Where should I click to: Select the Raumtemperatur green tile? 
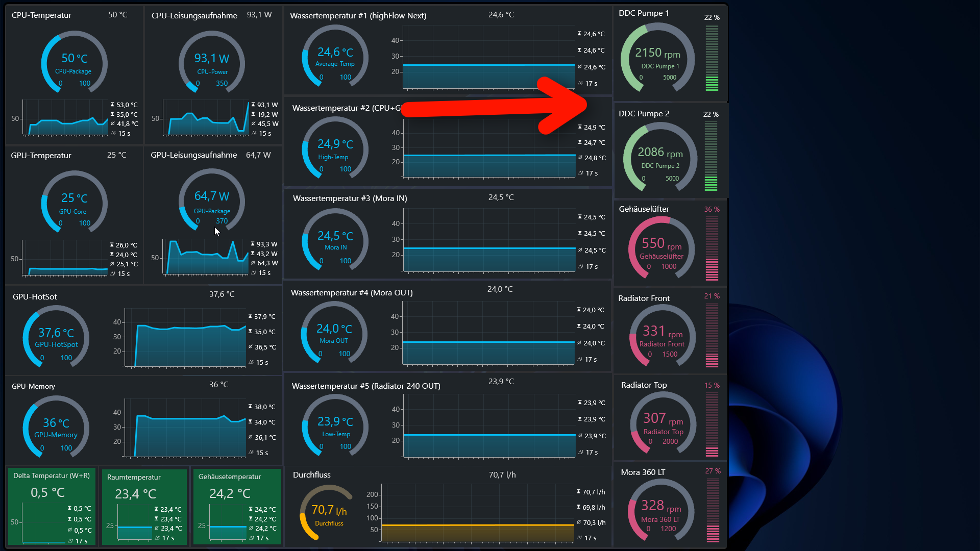[x=144, y=506]
